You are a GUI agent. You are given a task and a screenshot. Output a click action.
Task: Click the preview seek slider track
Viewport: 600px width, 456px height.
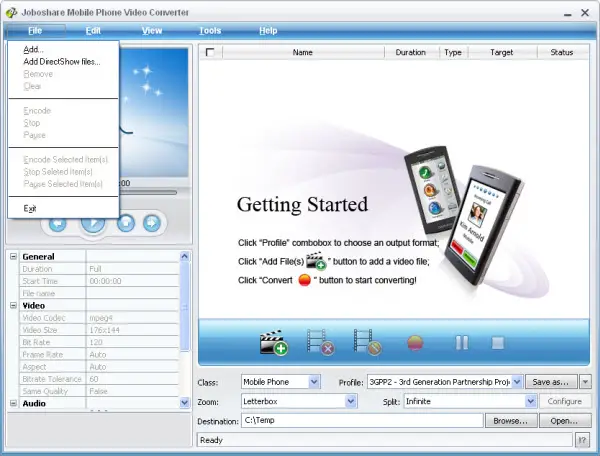[148, 192]
